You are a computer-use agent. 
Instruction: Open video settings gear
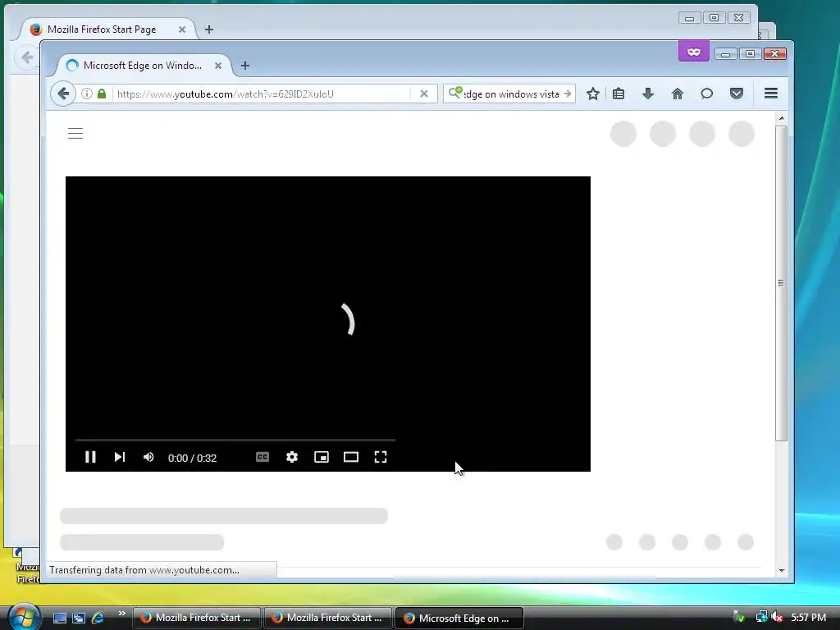point(292,457)
